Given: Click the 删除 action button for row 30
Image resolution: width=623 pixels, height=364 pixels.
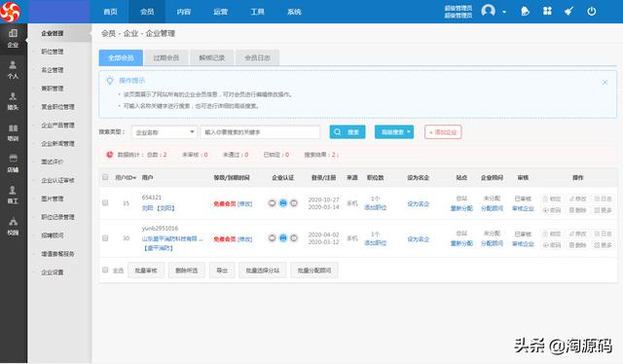Looking at the screenshot, I should [577, 245].
